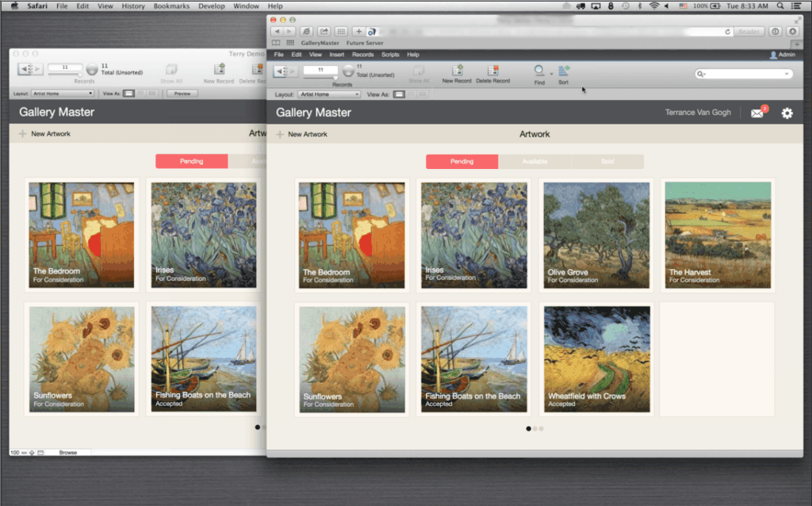Go to first page dot in Safari window
Image resolution: width=812 pixels, height=506 pixels.
(x=528, y=429)
